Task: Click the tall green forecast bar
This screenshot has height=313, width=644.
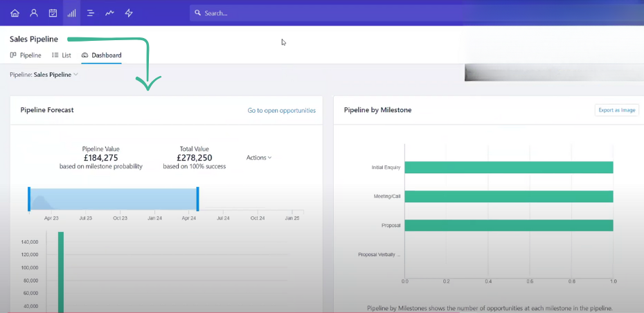Action: [x=61, y=272]
